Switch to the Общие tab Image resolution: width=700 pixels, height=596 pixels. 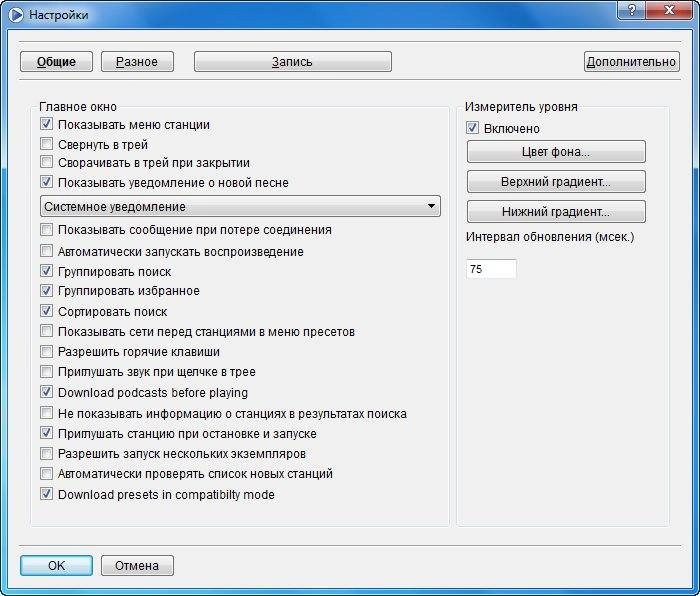[x=56, y=62]
